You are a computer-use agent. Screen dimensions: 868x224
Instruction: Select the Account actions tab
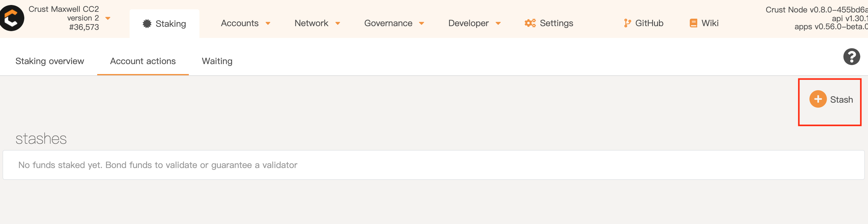[x=143, y=61]
